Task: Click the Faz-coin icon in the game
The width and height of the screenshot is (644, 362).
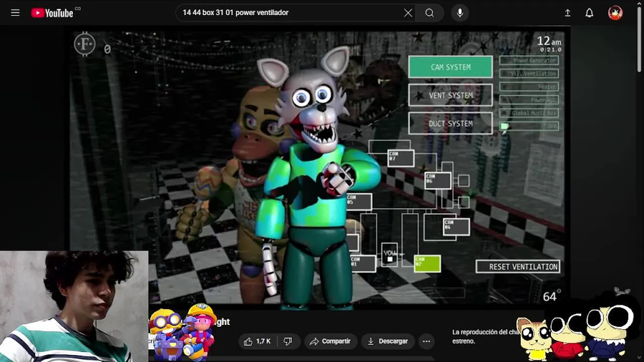Action: coord(85,44)
